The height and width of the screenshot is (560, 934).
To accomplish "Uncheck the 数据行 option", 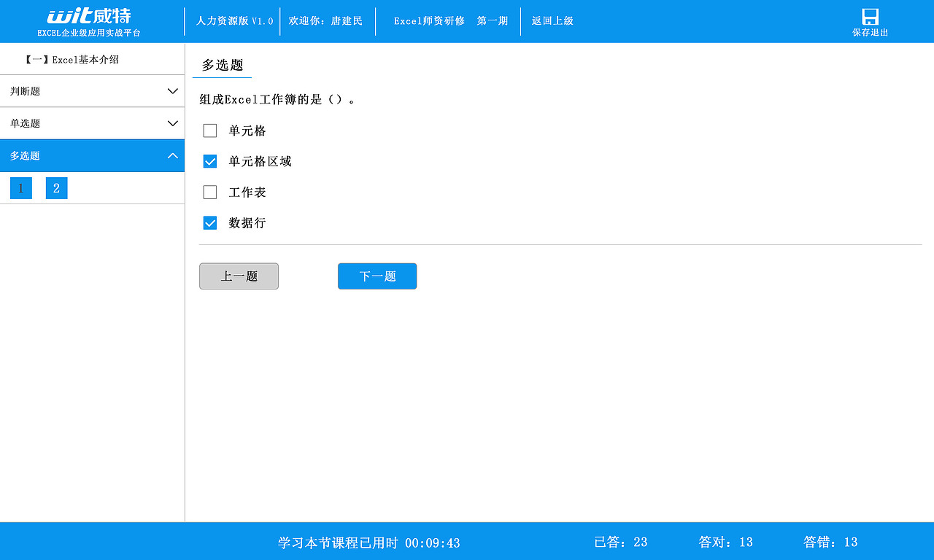I will [210, 222].
